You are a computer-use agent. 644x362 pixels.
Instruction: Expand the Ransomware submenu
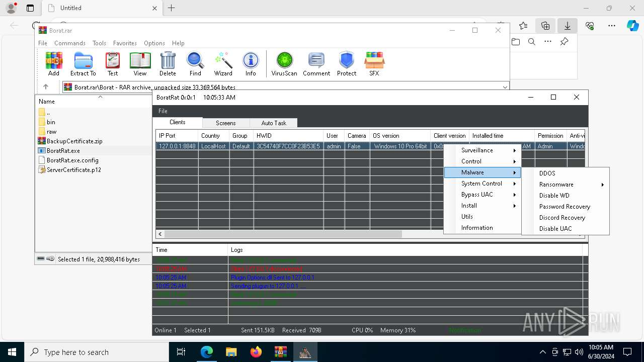pos(566,185)
